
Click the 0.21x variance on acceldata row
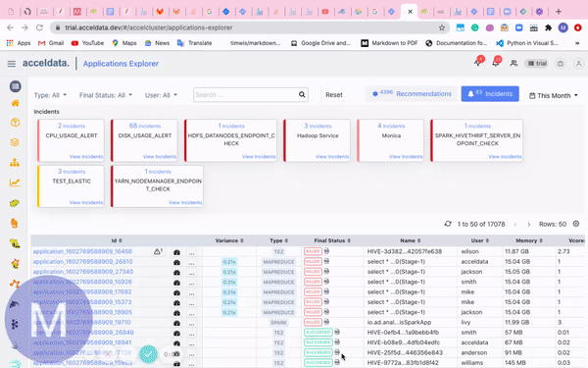(229, 262)
